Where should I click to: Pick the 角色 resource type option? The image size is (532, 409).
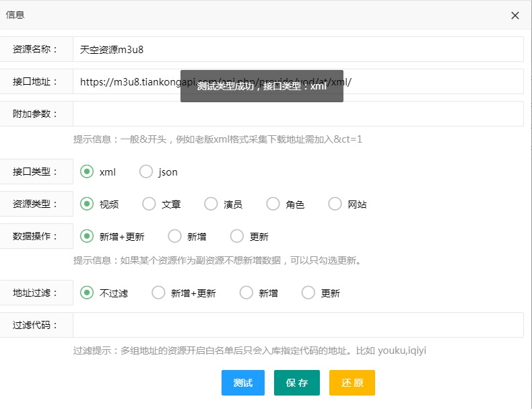coord(273,204)
